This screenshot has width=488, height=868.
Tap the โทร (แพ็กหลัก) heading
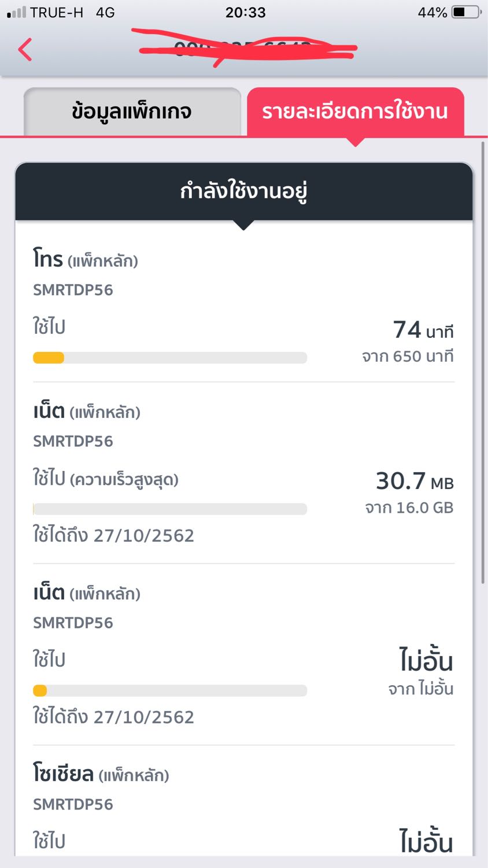coord(86,259)
